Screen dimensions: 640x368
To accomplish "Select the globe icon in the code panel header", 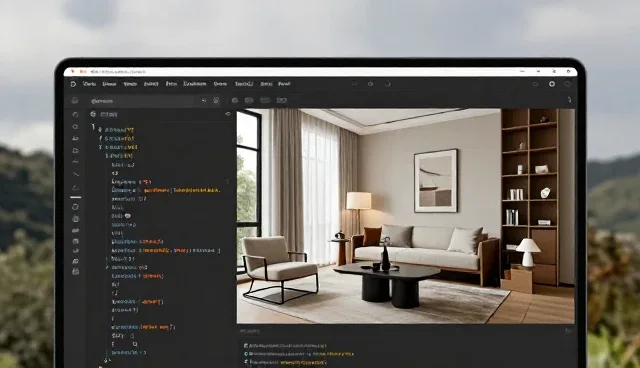I will pyautogui.click(x=93, y=114).
